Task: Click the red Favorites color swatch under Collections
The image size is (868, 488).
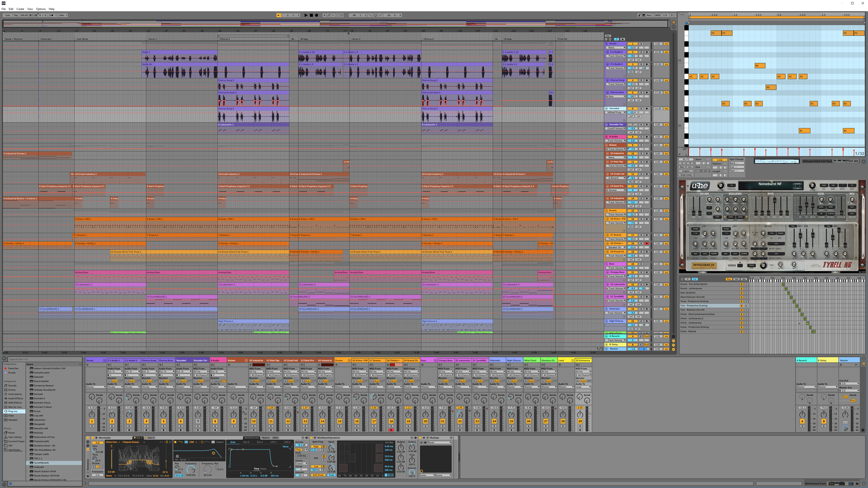Action: (5, 368)
